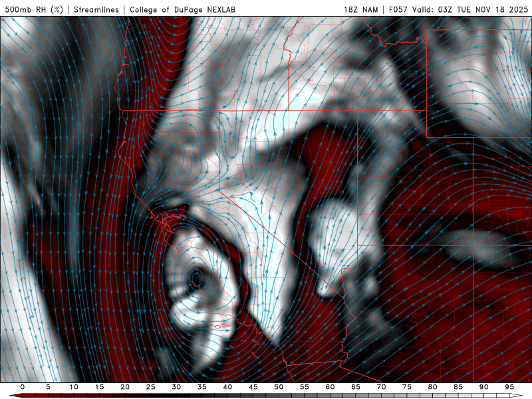Click the 'Streamlines' header label
Viewport: 532px width, 399px height.
(96, 9)
